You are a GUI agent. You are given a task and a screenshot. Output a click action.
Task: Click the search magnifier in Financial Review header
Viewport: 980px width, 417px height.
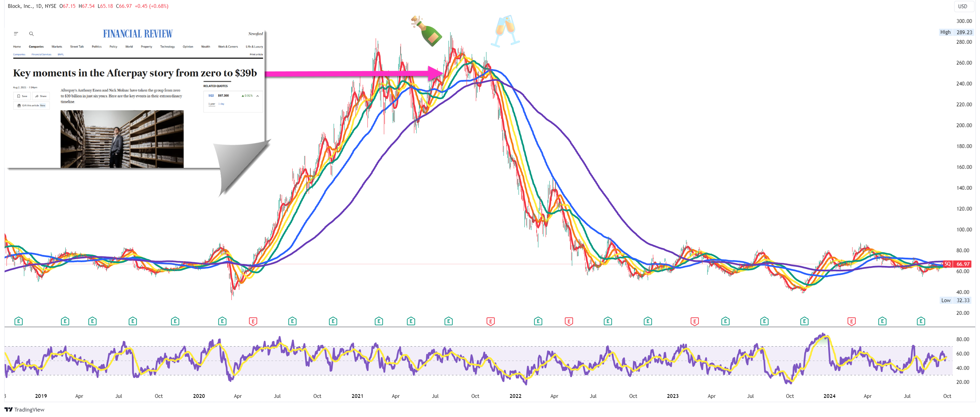pyautogui.click(x=31, y=34)
